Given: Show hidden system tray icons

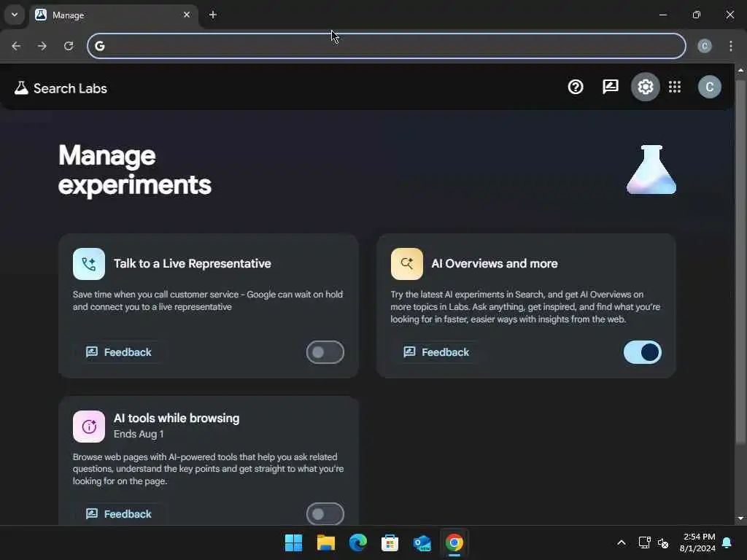Looking at the screenshot, I should (x=622, y=542).
